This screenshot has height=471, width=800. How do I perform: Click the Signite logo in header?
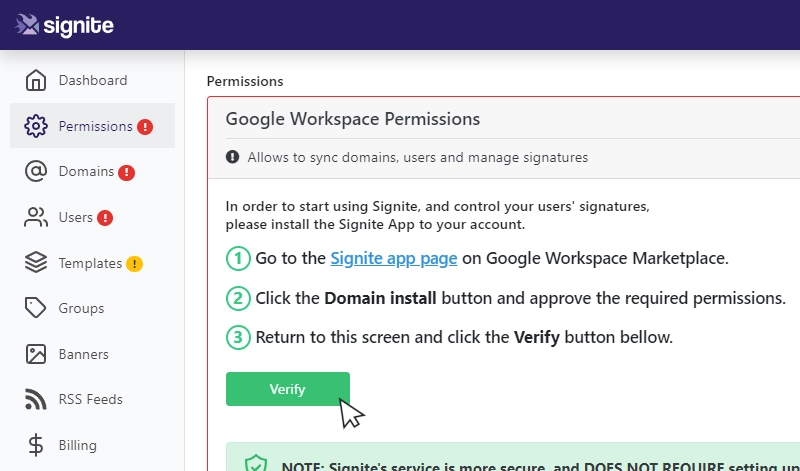coord(65,25)
